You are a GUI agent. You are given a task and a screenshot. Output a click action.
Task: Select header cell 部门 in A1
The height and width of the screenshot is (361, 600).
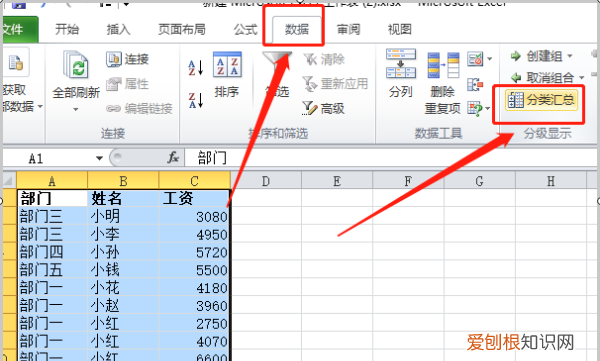click(x=52, y=198)
